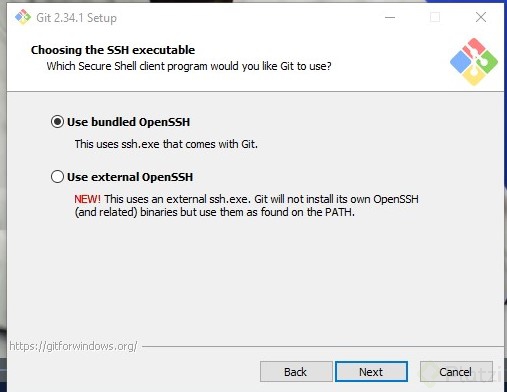Click the red NEW! label

[87, 199]
